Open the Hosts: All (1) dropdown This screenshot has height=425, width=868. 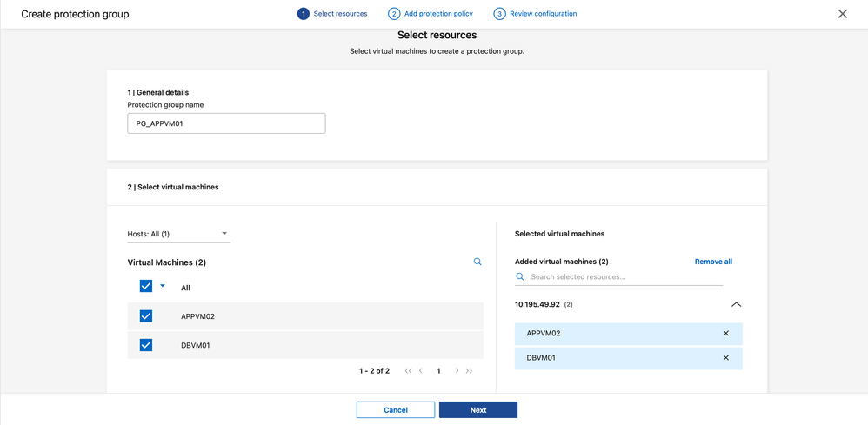pyautogui.click(x=178, y=234)
